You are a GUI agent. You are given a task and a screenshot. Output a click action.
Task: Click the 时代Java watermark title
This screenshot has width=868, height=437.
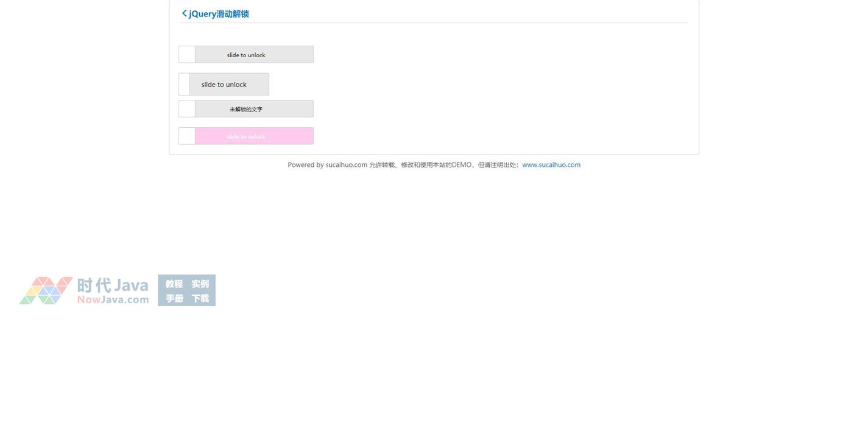click(113, 285)
